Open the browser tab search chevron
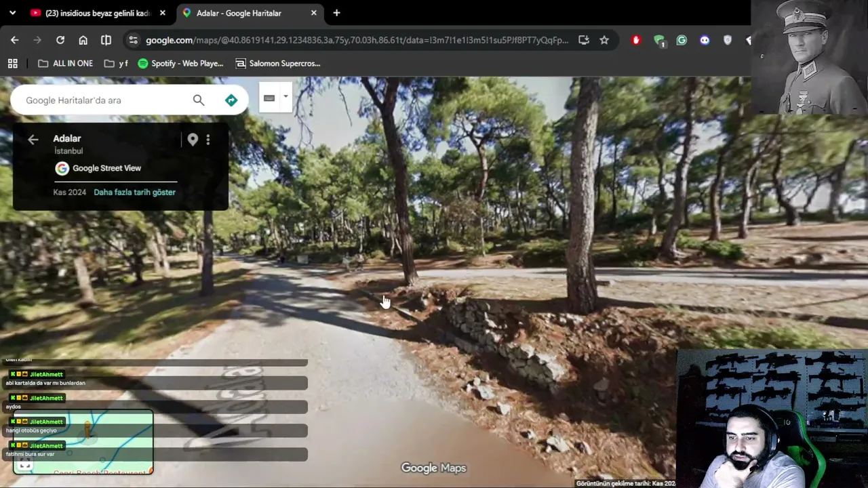This screenshot has height=488, width=868. [12, 13]
